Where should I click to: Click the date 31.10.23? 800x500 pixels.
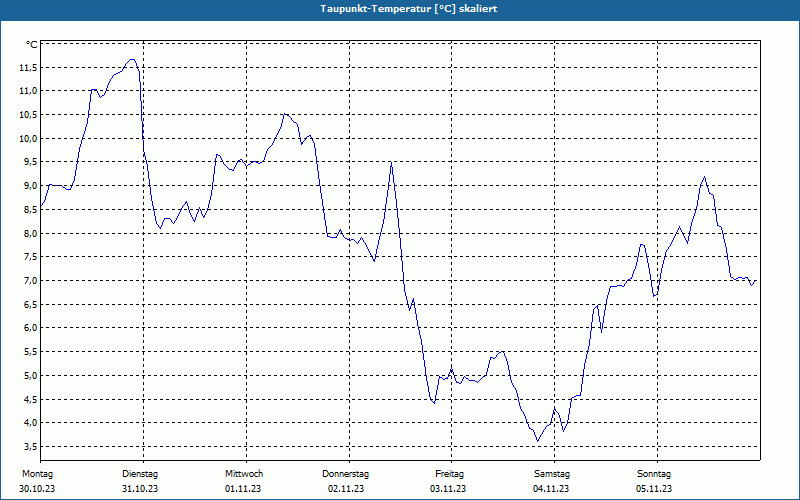tap(140, 489)
